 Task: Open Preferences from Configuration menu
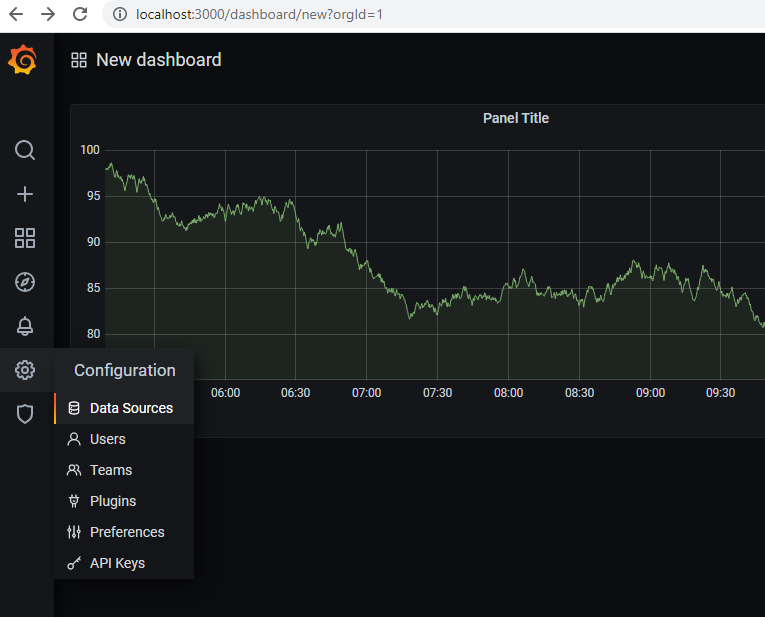[x=124, y=532]
